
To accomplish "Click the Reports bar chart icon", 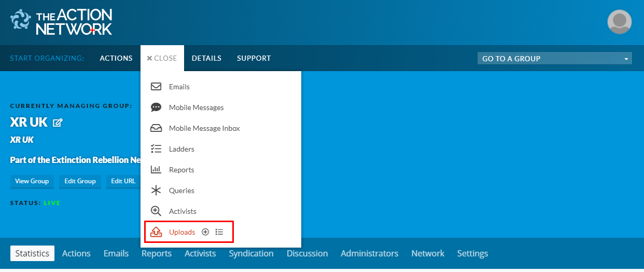I will (156, 170).
